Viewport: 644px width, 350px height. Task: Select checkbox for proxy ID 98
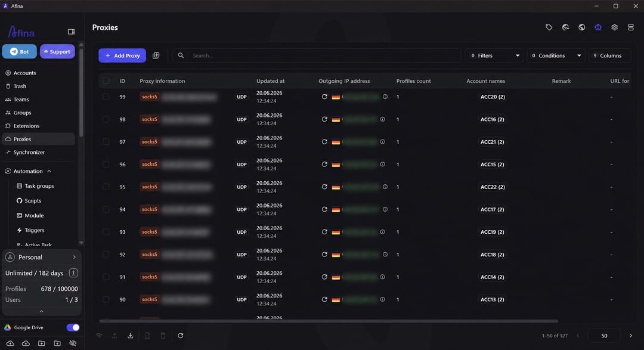pos(106,119)
